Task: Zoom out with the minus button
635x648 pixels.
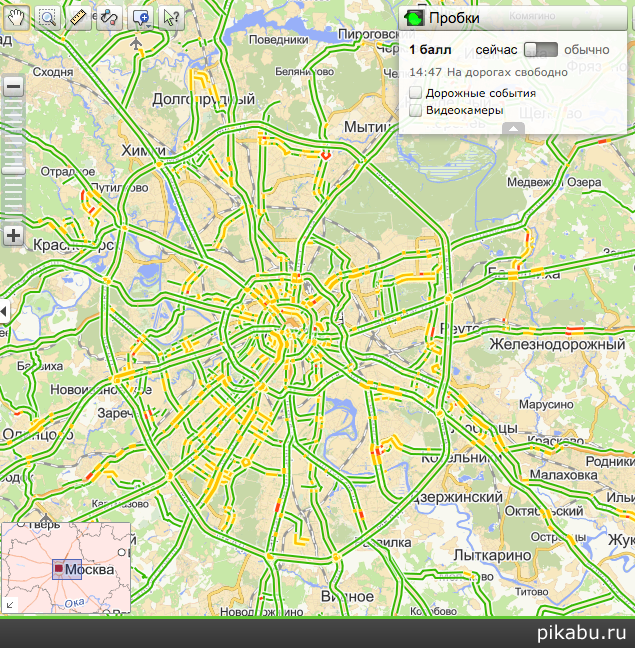Action: [13, 87]
